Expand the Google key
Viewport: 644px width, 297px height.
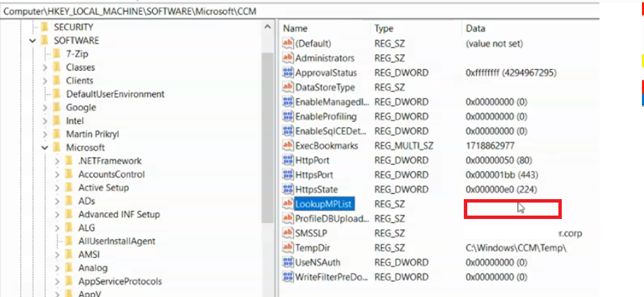[x=45, y=107]
